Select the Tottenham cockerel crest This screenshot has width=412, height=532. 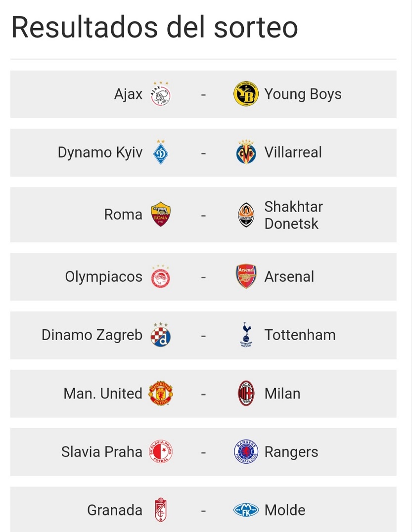click(x=246, y=335)
